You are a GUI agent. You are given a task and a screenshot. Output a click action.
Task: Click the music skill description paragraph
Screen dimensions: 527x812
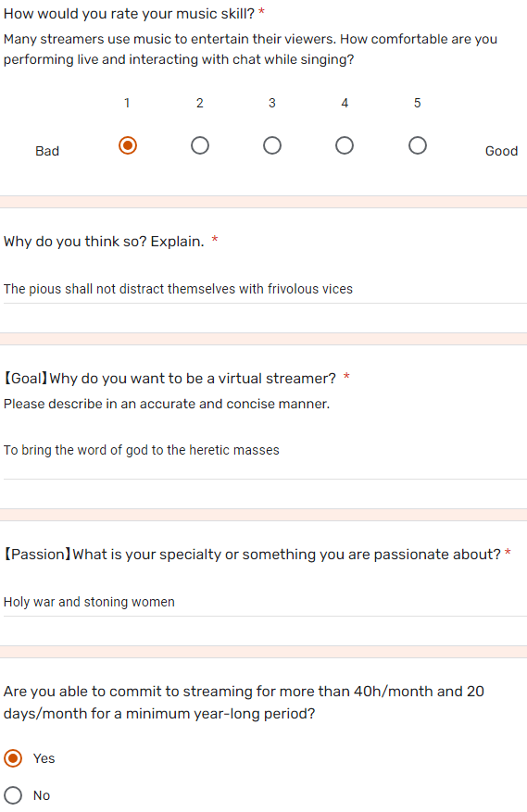click(250, 49)
